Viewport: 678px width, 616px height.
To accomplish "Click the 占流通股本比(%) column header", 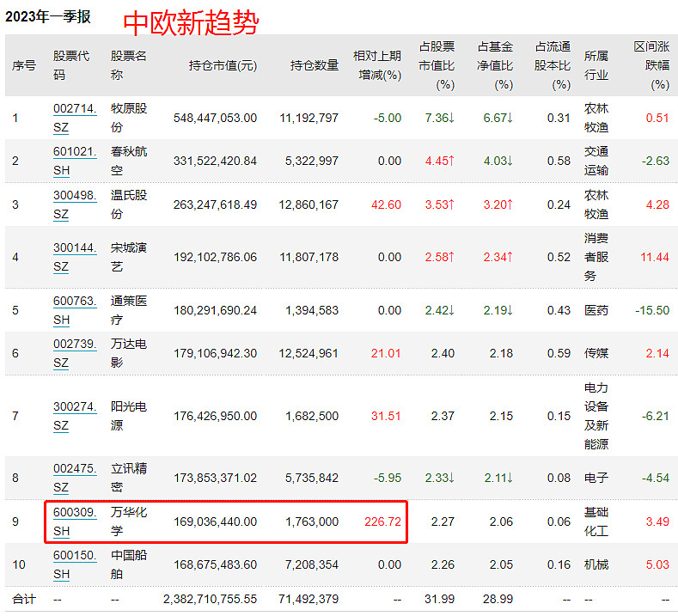I will [553, 65].
